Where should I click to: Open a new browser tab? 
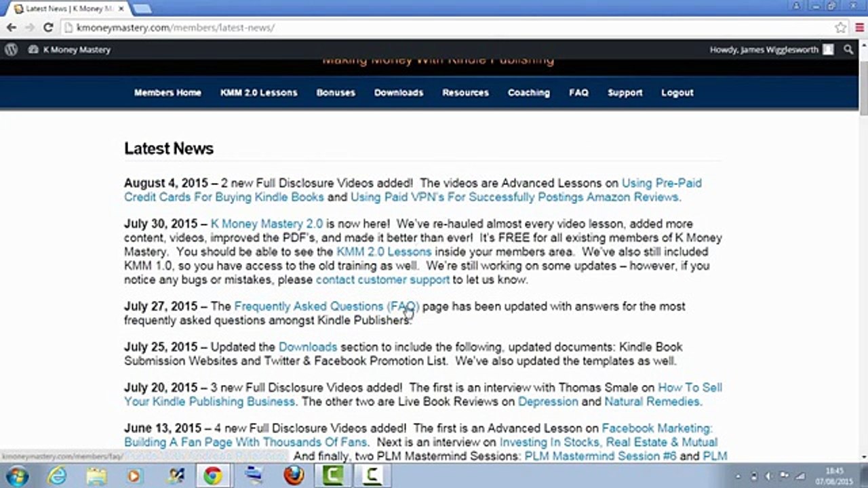142,9
